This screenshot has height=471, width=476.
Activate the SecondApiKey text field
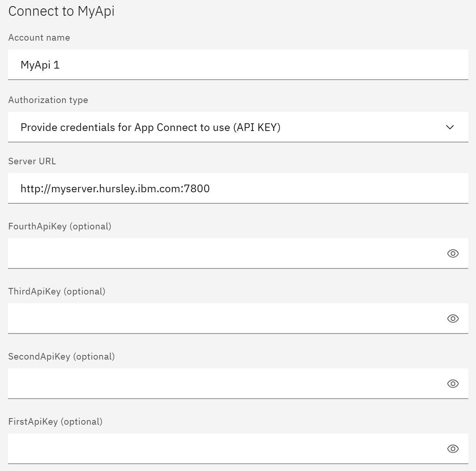click(226, 384)
